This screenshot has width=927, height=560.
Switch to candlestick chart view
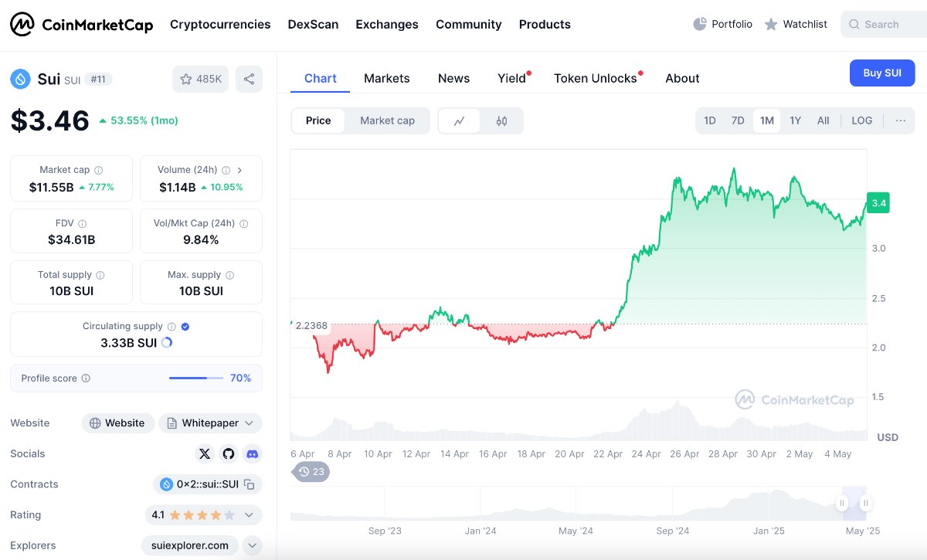click(x=502, y=121)
